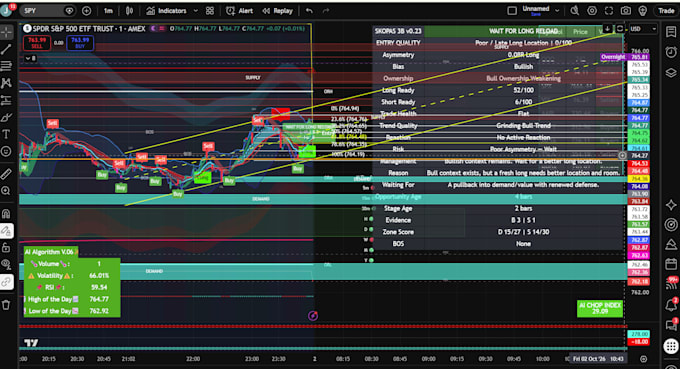Toggle stay in drawing mode

click(x=6, y=231)
